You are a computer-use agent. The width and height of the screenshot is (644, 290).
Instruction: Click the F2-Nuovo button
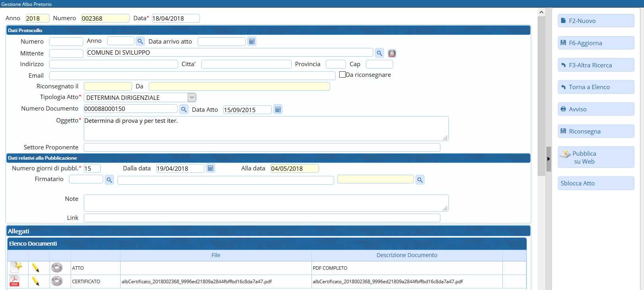click(596, 21)
